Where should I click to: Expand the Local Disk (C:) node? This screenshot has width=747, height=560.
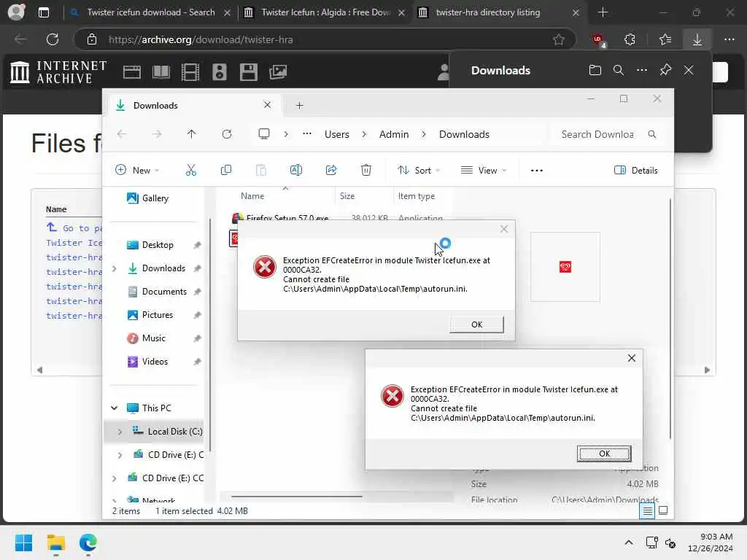120,432
